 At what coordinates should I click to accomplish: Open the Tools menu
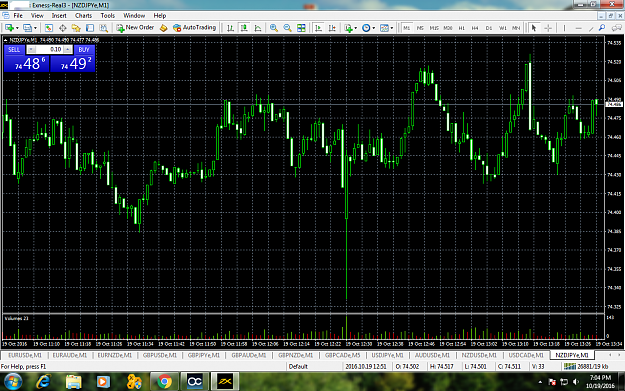click(108, 16)
